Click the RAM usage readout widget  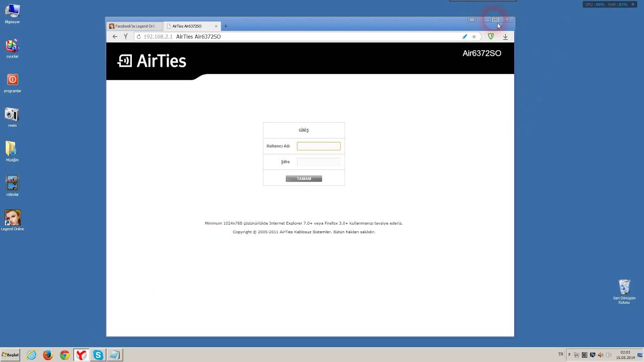click(x=618, y=5)
